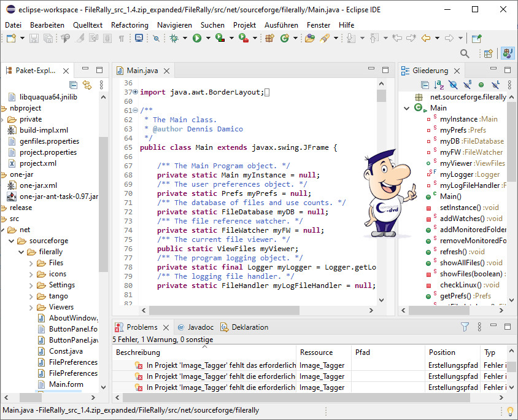This screenshot has width=518, height=420.
Task: Close the Main.java editor tab
Action: [168, 71]
